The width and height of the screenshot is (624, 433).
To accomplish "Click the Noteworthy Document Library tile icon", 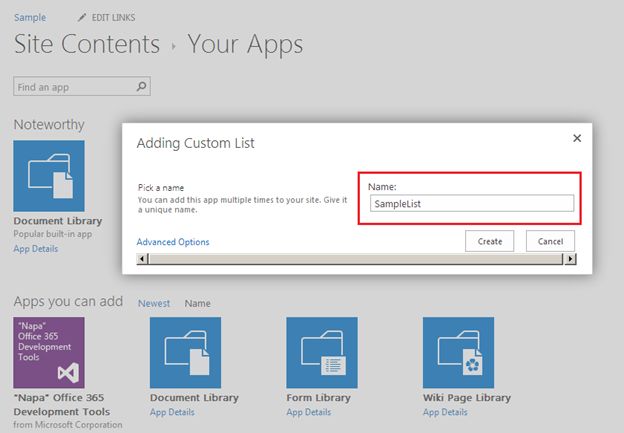I will pyautogui.click(x=49, y=176).
